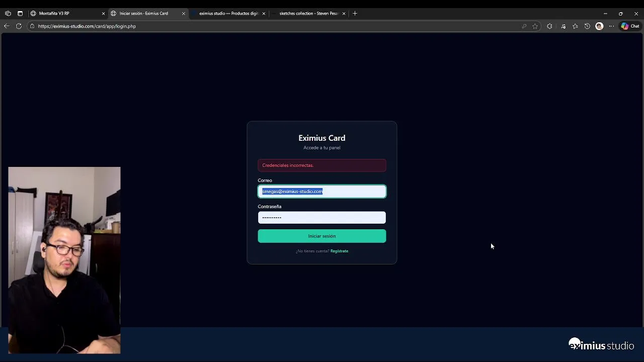
Task: Minimize the browser window
Action: coord(605,14)
